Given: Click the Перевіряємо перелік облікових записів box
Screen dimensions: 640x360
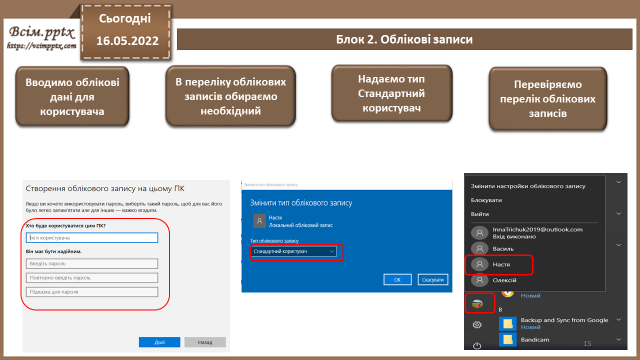Looking at the screenshot, I should (x=548, y=99).
